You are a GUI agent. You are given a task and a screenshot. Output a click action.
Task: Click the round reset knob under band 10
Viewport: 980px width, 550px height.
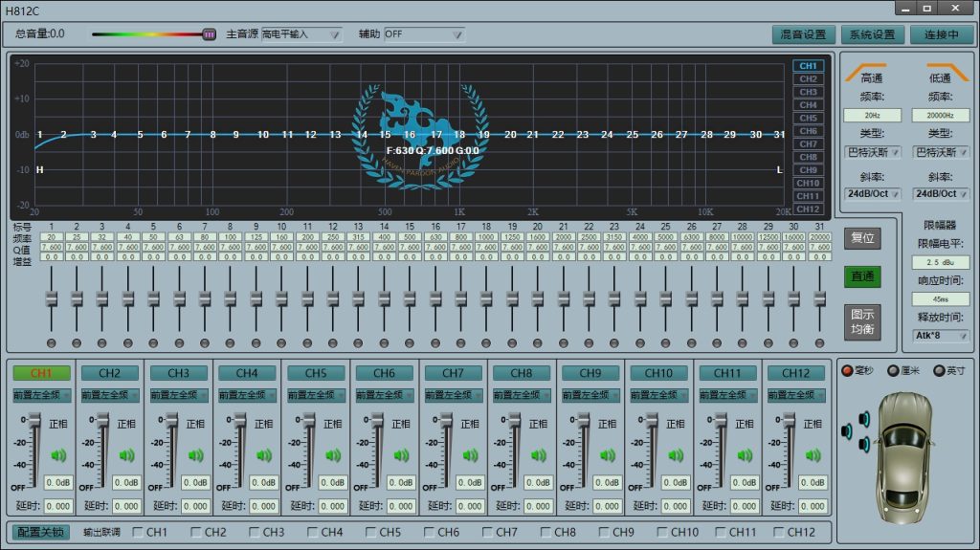click(281, 343)
